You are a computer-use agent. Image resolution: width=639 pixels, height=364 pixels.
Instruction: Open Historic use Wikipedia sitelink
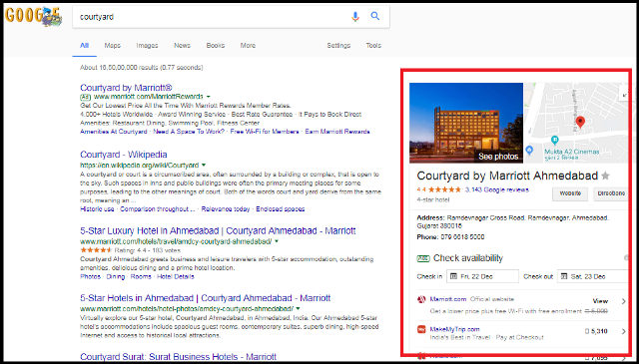[x=97, y=209]
